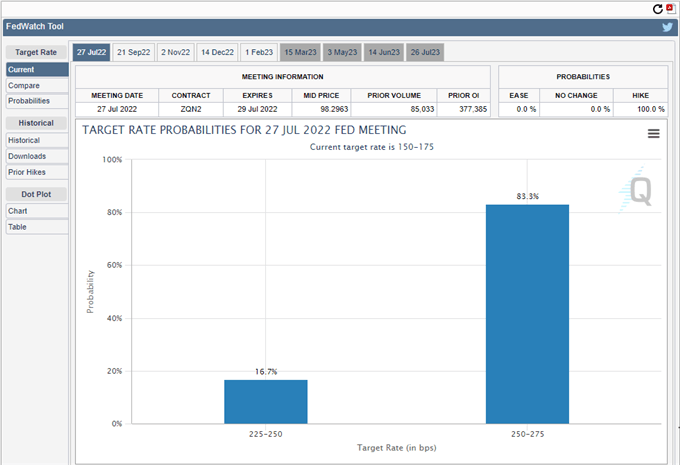Viewport: 680px width, 465px height.
Task: Click the 27 Jul 2022 meeting date cell
Action: [117, 109]
